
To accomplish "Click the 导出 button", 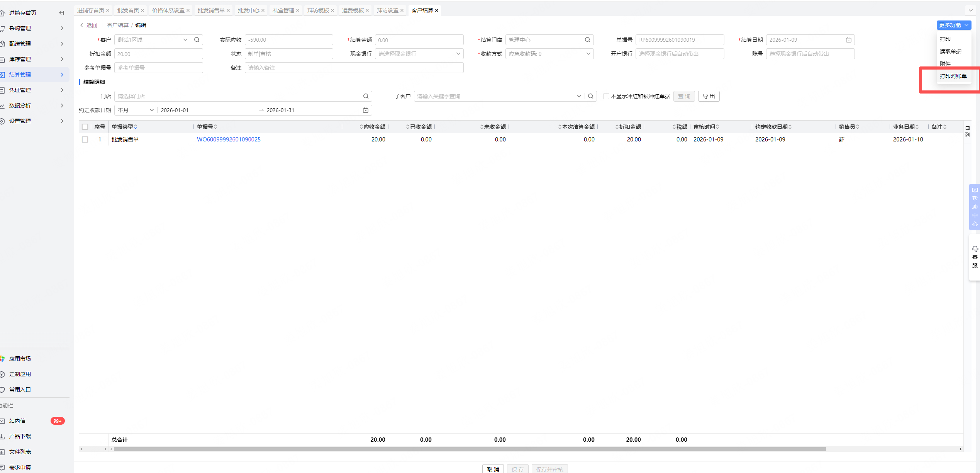I will coord(709,96).
